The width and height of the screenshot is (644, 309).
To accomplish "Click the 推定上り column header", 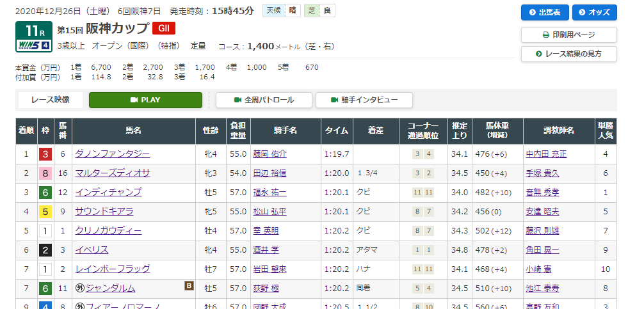I will [x=460, y=131].
